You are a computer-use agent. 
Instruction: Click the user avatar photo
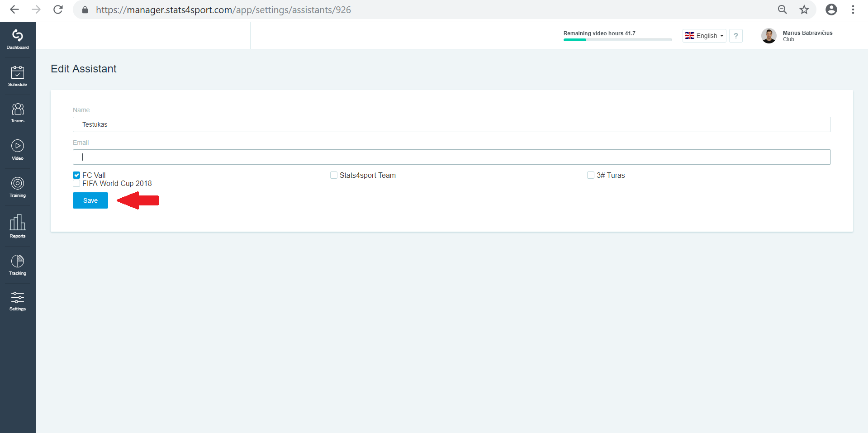point(769,36)
